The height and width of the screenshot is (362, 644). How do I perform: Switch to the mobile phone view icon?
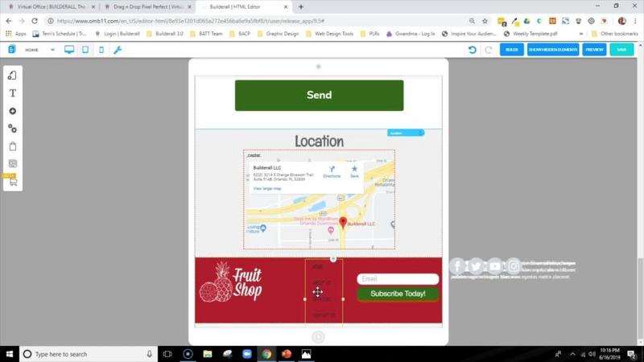(101, 50)
